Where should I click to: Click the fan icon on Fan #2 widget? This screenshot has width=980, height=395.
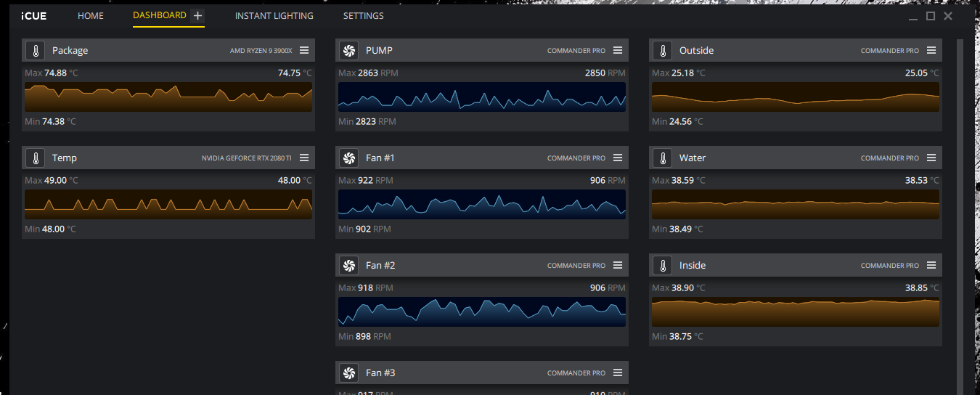coord(348,265)
